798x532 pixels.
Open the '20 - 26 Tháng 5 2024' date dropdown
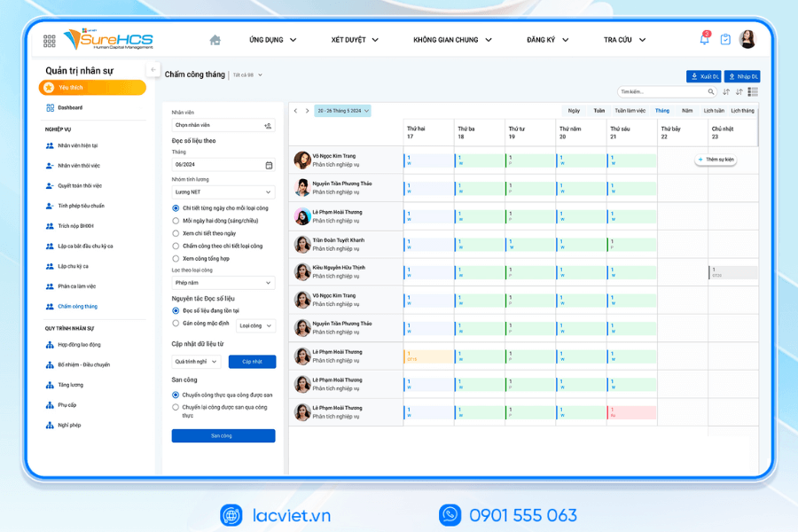(x=342, y=111)
